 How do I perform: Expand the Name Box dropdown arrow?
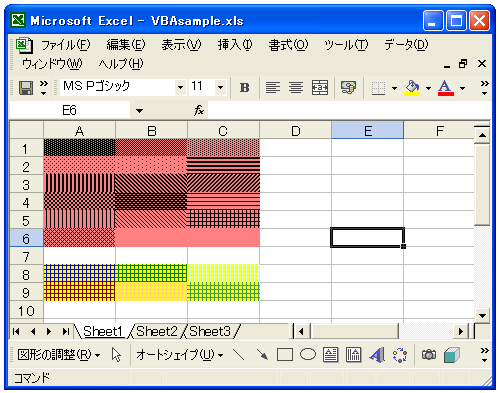139,111
